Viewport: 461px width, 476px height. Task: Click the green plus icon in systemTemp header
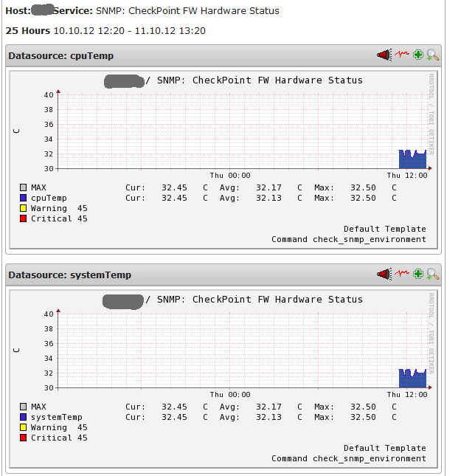point(418,274)
